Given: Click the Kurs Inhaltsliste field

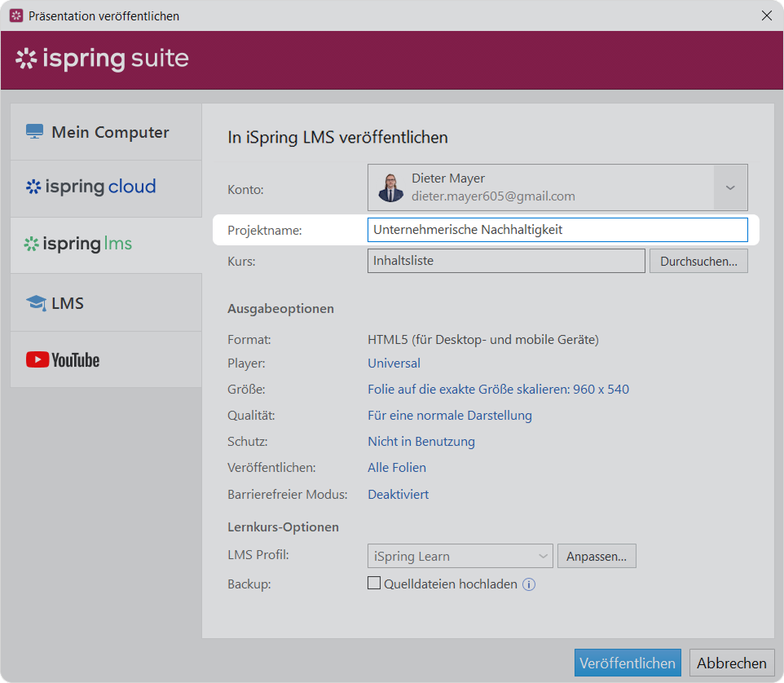Looking at the screenshot, I should click(x=505, y=261).
